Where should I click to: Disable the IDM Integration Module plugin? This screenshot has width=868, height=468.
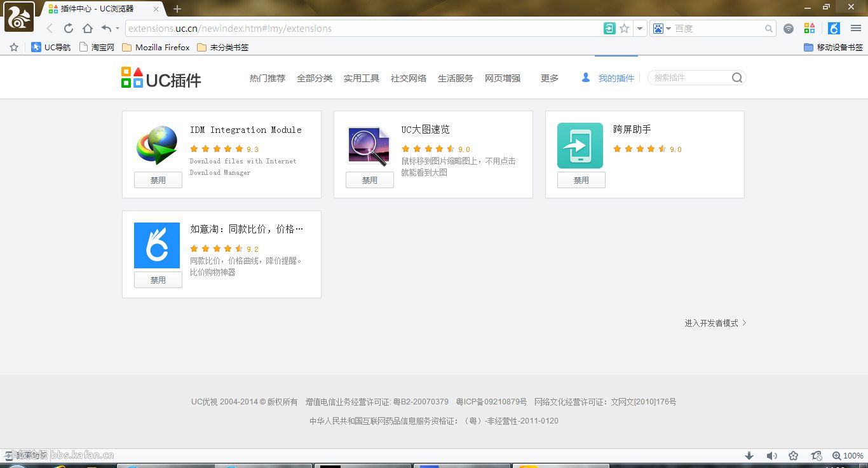tap(158, 180)
